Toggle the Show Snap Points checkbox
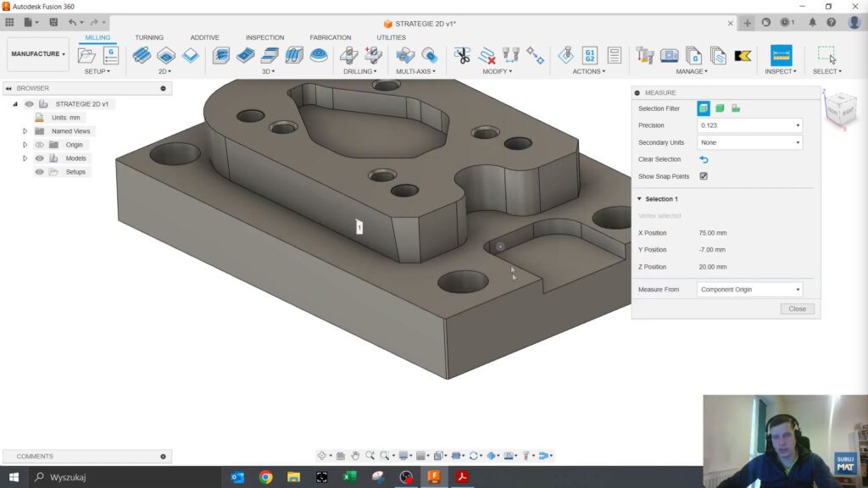Viewport: 868px width, 488px height. (x=704, y=176)
